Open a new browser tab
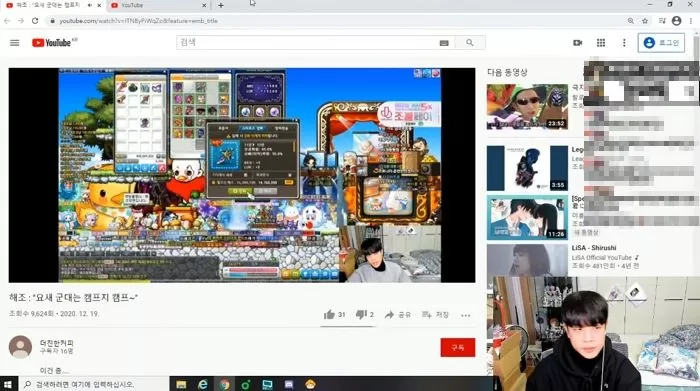The image size is (700, 391). [x=221, y=5]
